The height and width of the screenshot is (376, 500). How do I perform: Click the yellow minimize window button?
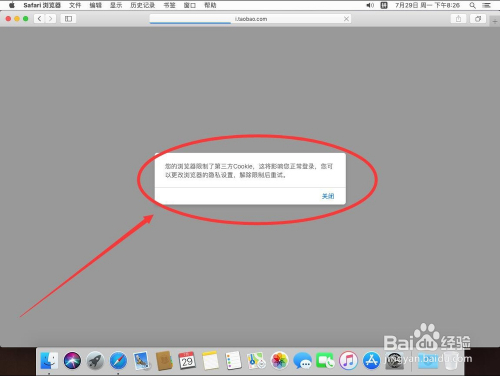tap(17, 19)
